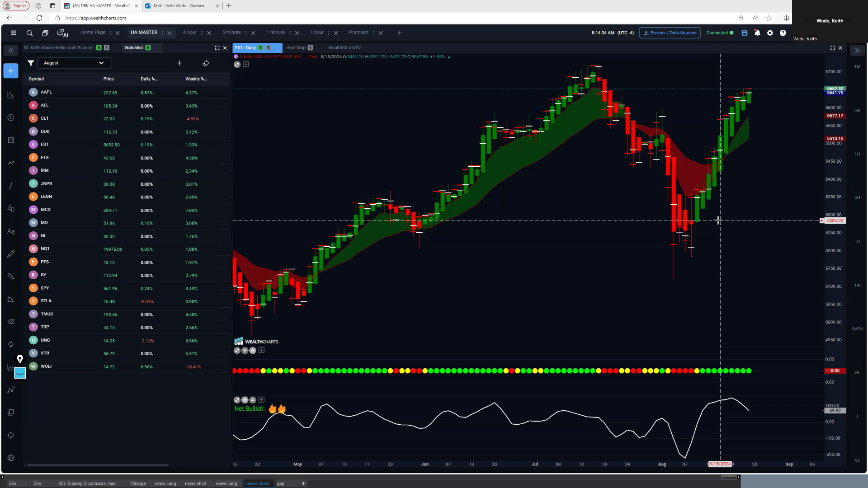This screenshot has height=488, width=868.
Task: Move the WealthCharts dot indicator down arrow
Action: [245, 351]
